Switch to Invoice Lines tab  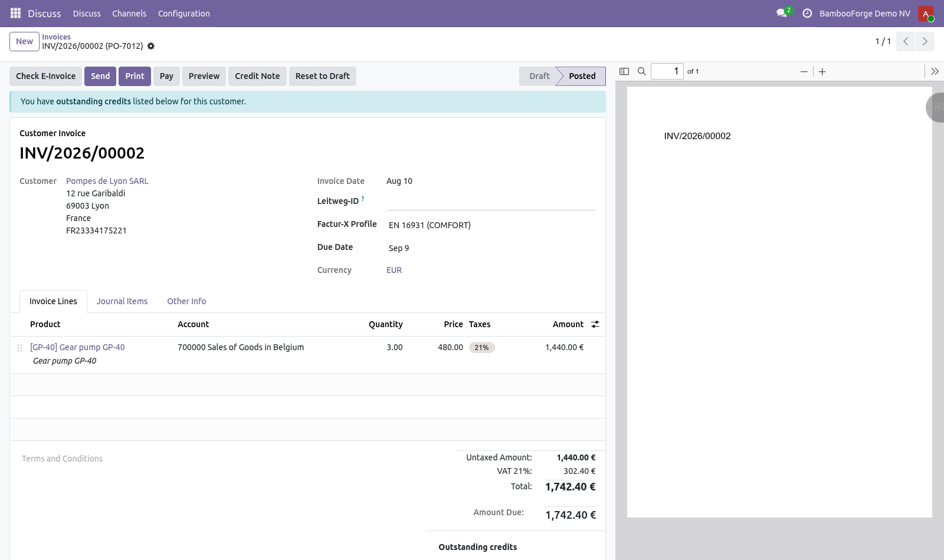point(53,301)
